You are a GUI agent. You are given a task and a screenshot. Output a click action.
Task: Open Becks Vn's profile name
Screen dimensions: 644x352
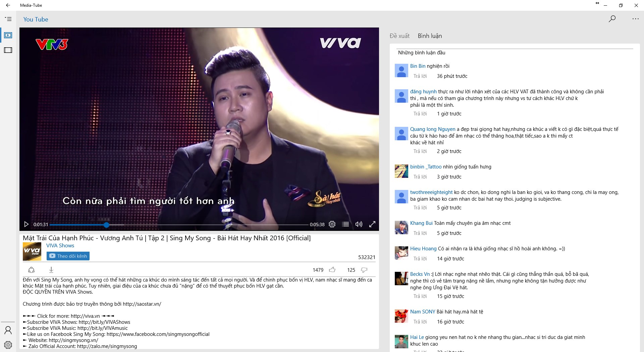click(420, 274)
